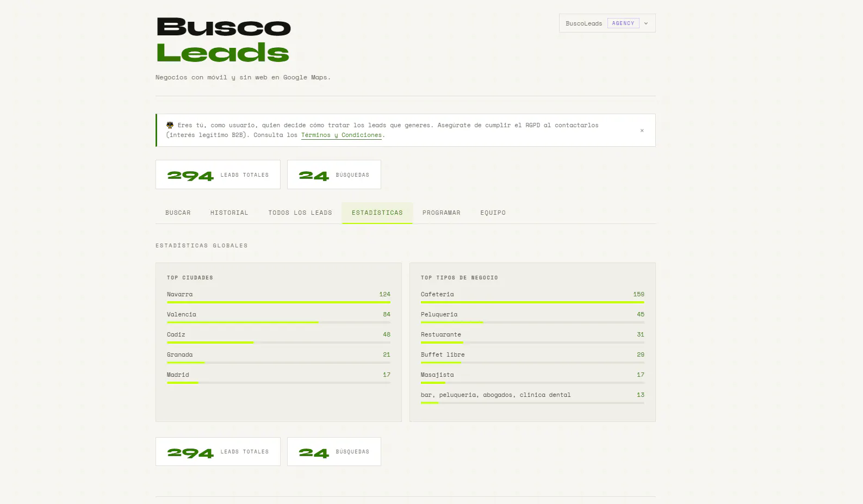863x504 pixels.
Task: Click the Buffet libre row
Action: coord(532,357)
